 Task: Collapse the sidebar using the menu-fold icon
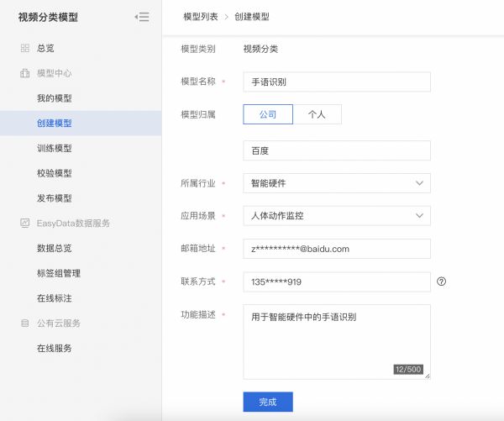(142, 17)
